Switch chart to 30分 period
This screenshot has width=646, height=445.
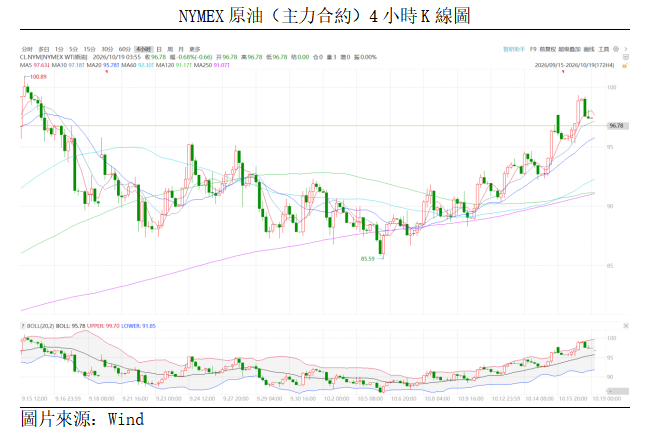tap(107, 49)
